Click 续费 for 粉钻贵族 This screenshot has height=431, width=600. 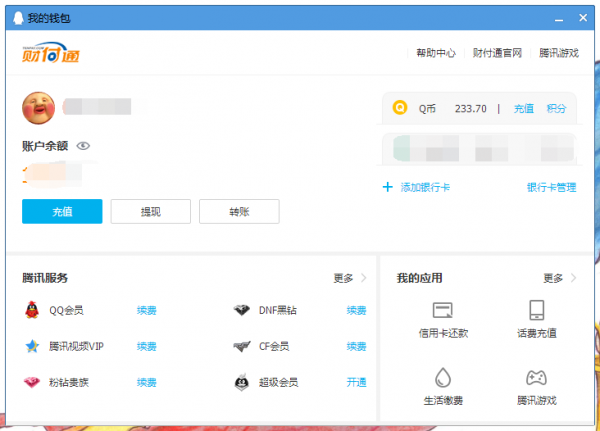[x=147, y=382]
